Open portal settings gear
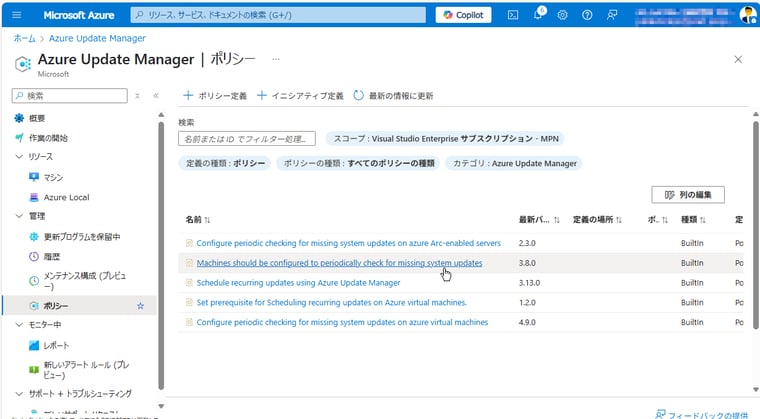 562,15
